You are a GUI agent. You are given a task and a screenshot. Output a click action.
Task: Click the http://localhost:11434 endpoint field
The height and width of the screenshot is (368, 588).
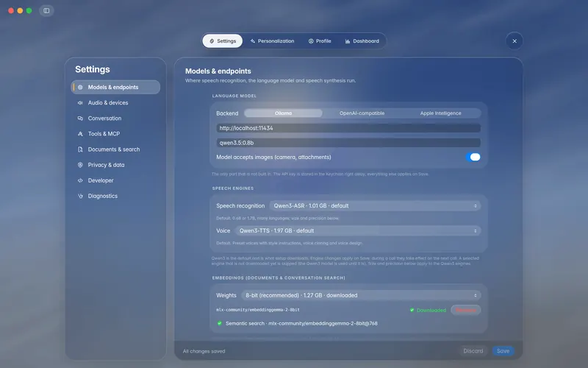tap(348, 128)
